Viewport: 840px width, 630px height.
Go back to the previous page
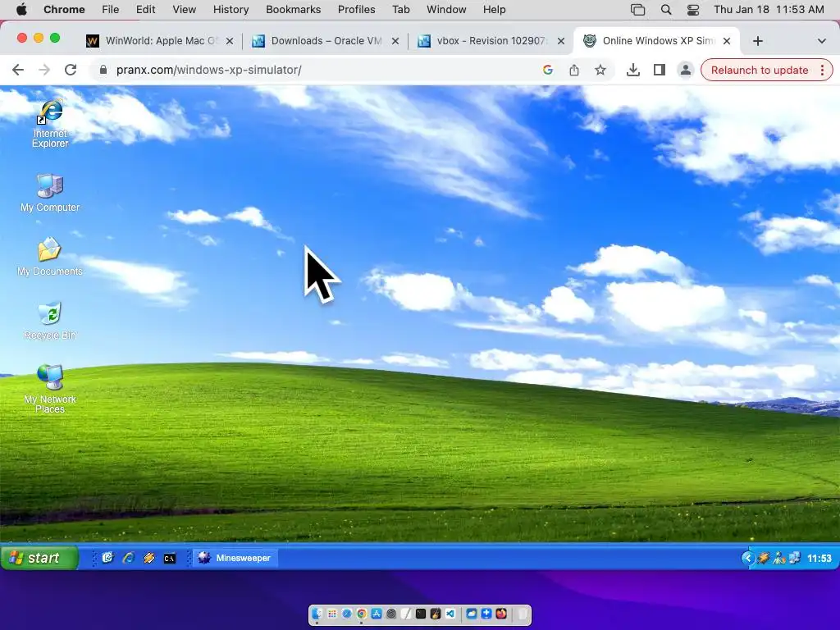[18, 70]
